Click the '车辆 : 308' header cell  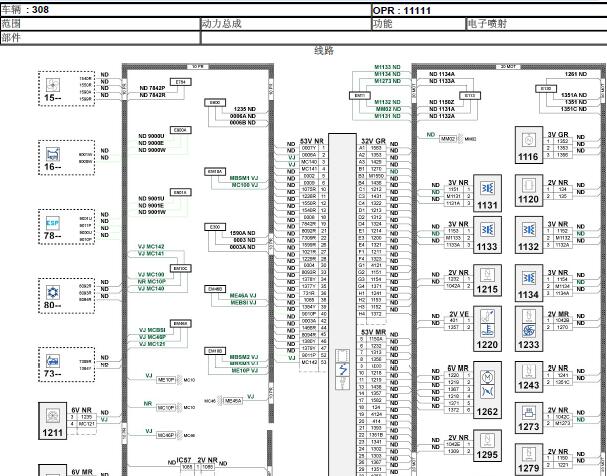pyautogui.click(x=186, y=10)
